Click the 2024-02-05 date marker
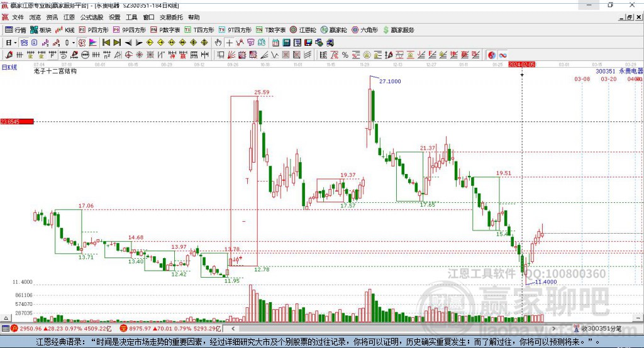The width and height of the screenshot is (644, 348). [521, 65]
